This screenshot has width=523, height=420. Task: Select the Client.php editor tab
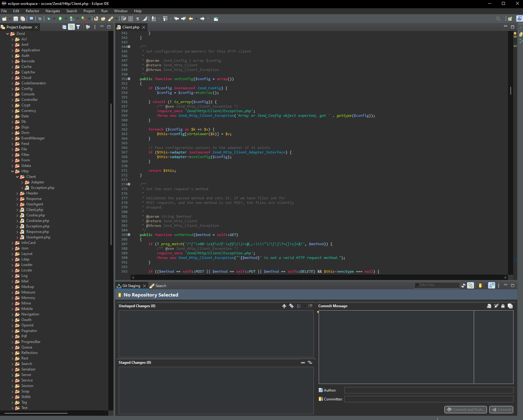pos(131,27)
